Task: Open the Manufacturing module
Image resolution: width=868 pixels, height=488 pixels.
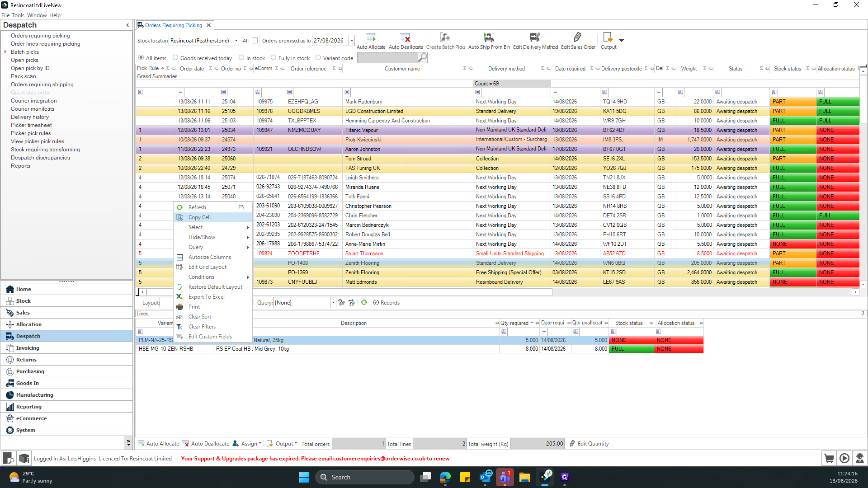Action: tap(66, 395)
